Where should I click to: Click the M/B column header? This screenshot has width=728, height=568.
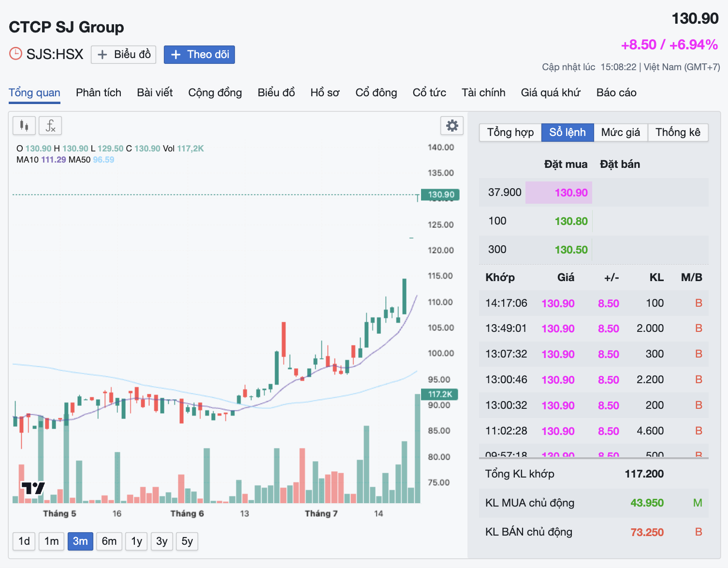pyautogui.click(x=691, y=278)
